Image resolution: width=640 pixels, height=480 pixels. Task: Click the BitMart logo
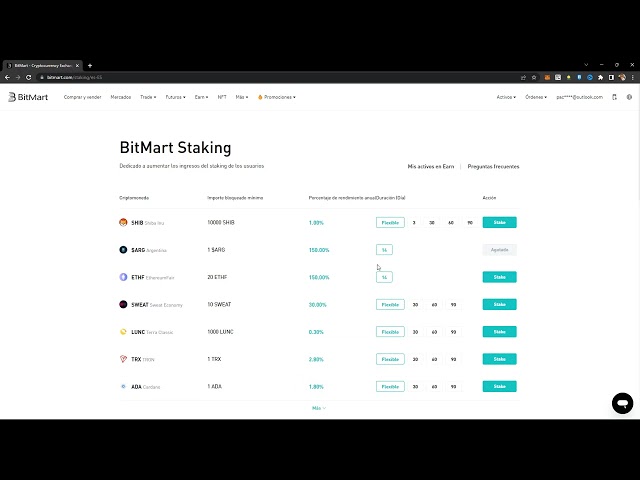28,97
